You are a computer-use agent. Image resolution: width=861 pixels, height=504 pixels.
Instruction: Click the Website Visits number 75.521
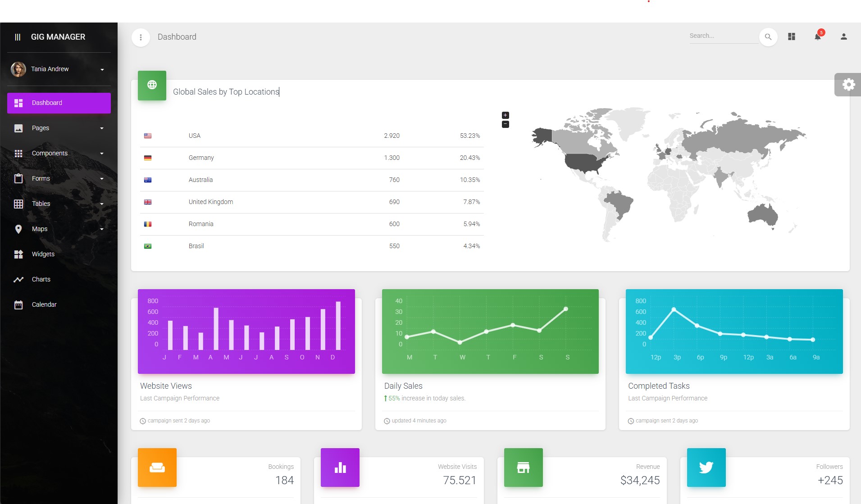click(x=460, y=481)
